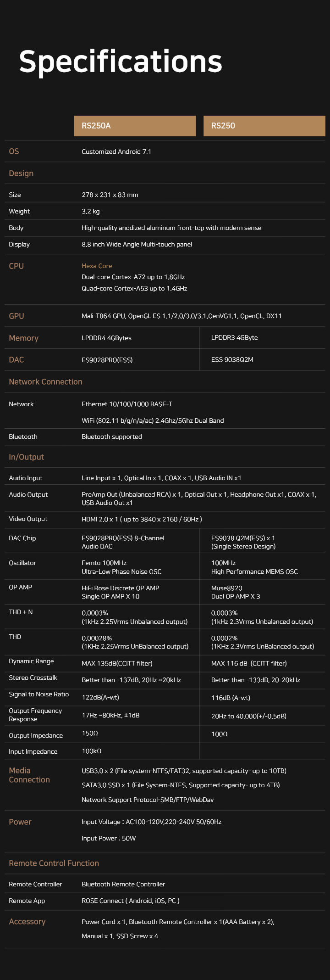
Task: Click the Design section heading
Action: pos(21,174)
